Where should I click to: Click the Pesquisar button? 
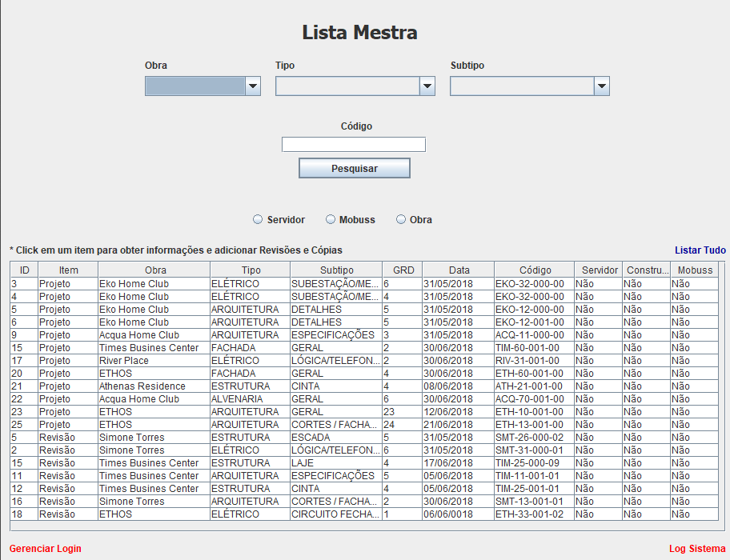(x=355, y=168)
